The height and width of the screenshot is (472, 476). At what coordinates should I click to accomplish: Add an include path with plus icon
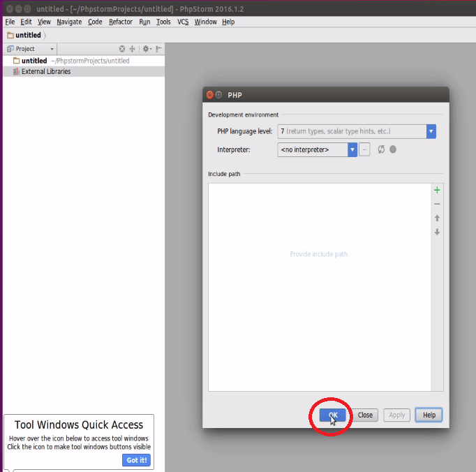(x=437, y=190)
